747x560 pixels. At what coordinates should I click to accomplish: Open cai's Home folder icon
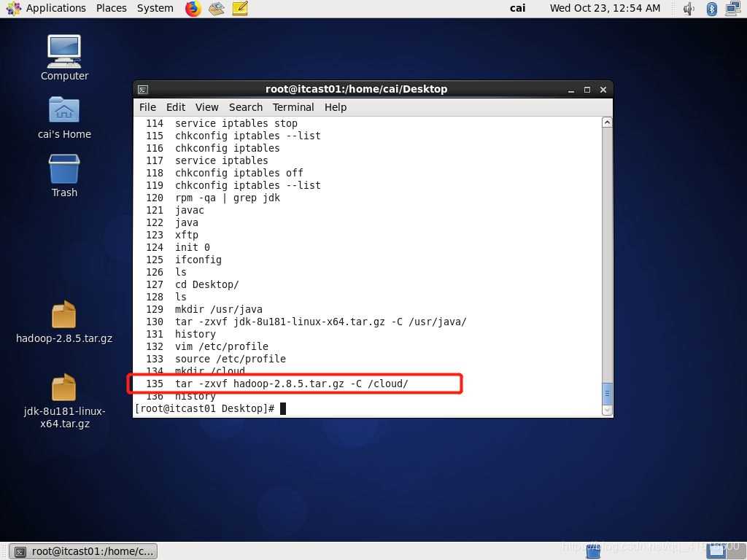pyautogui.click(x=64, y=112)
